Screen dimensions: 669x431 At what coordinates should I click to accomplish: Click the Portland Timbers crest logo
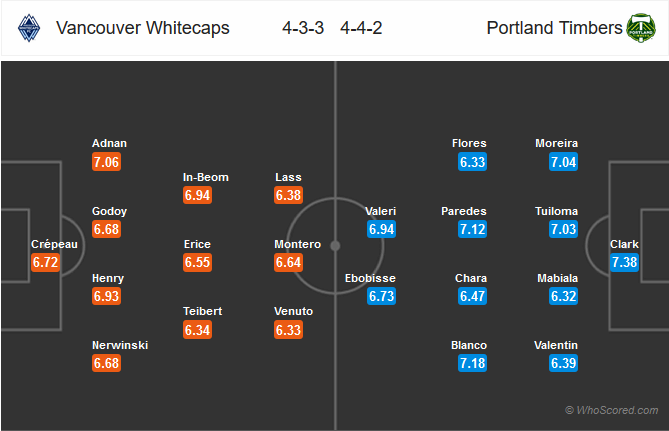click(x=641, y=28)
